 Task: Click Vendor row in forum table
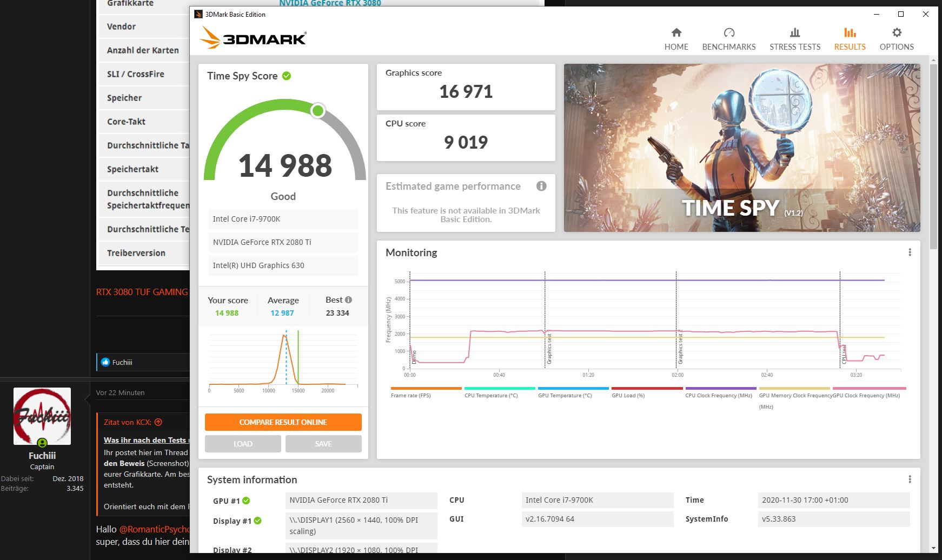tap(143, 26)
